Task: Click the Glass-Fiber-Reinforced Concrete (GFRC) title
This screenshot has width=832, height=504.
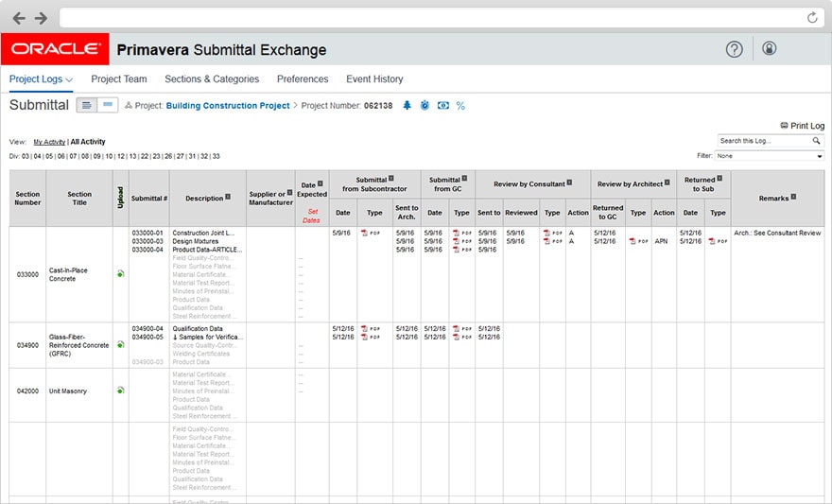Action: (x=78, y=345)
